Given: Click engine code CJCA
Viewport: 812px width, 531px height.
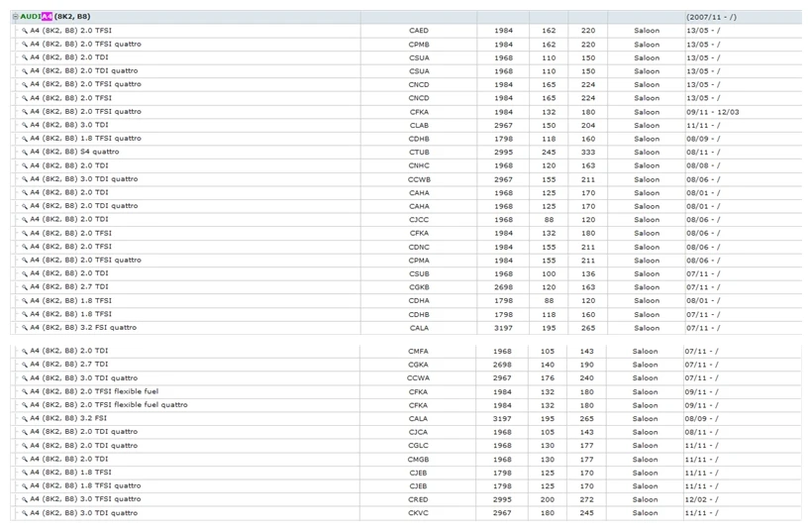Looking at the screenshot, I should tap(418, 432).
